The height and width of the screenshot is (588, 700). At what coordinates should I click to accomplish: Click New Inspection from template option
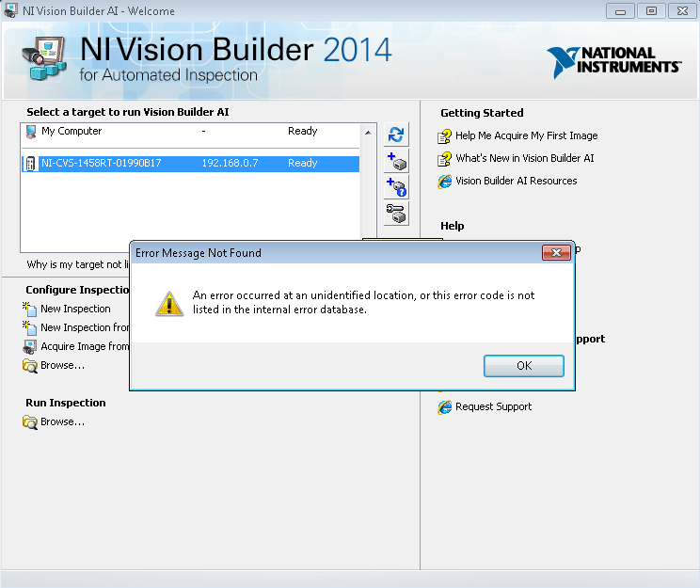(x=85, y=327)
